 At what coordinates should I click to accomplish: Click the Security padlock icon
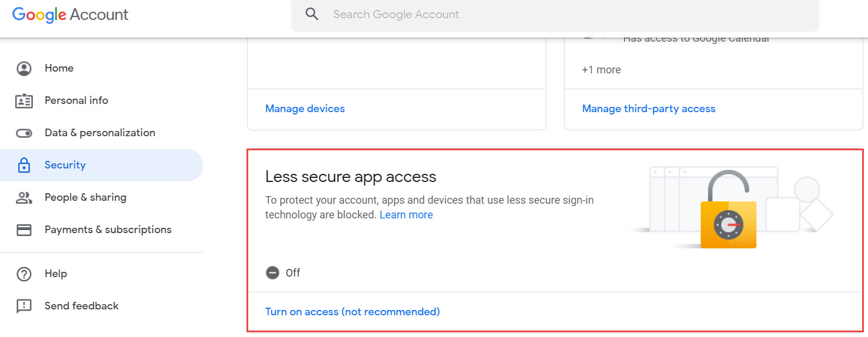[24, 166]
